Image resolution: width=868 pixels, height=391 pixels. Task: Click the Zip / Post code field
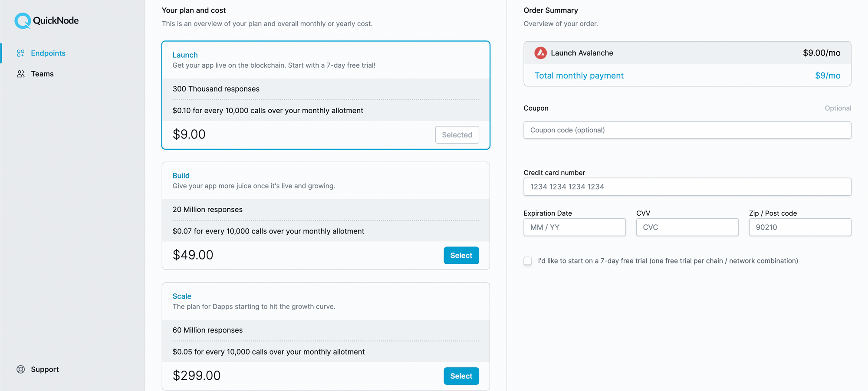coord(800,227)
